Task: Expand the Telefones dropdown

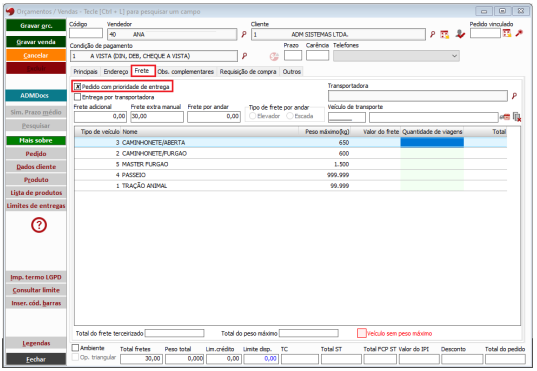Action: tap(454, 56)
